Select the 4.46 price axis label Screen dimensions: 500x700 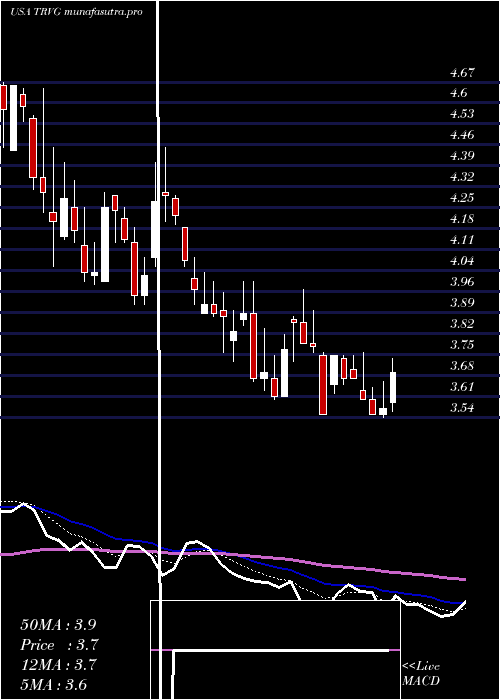463,135
